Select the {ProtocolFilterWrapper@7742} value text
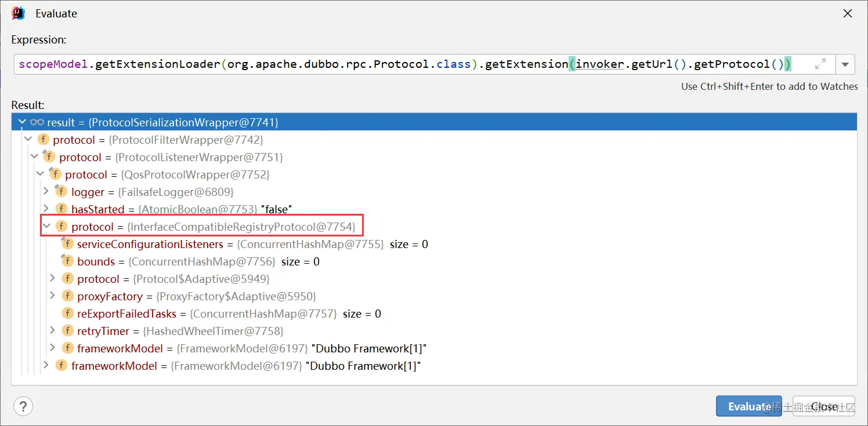The width and height of the screenshot is (868, 426). click(186, 140)
